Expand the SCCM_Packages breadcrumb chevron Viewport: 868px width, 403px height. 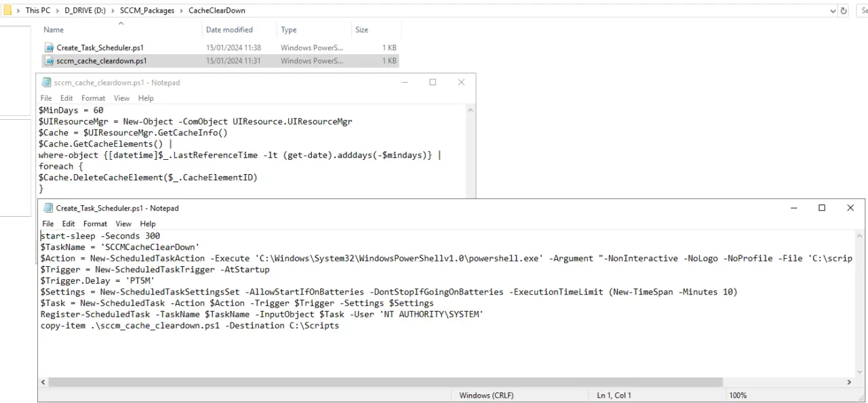[180, 10]
